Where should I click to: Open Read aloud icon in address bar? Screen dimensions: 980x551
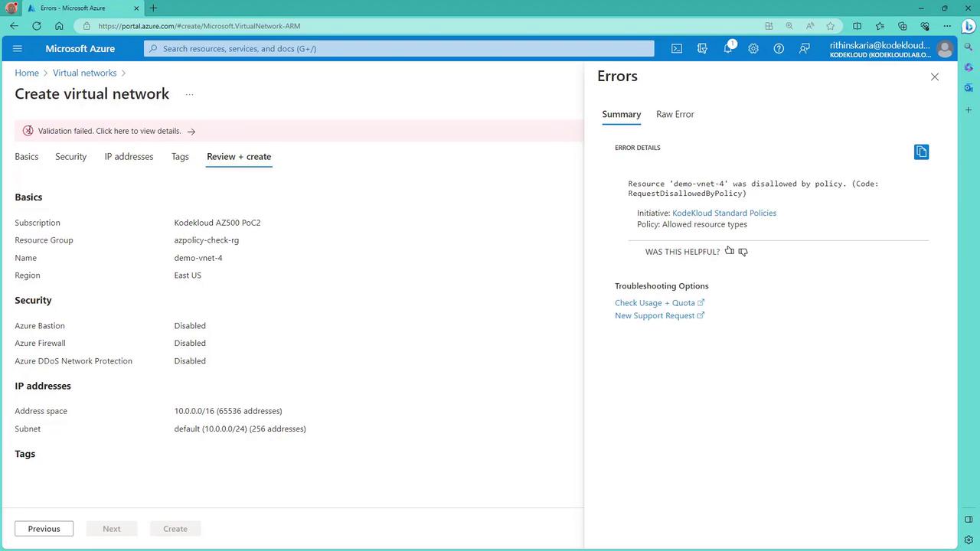pyautogui.click(x=809, y=26)
